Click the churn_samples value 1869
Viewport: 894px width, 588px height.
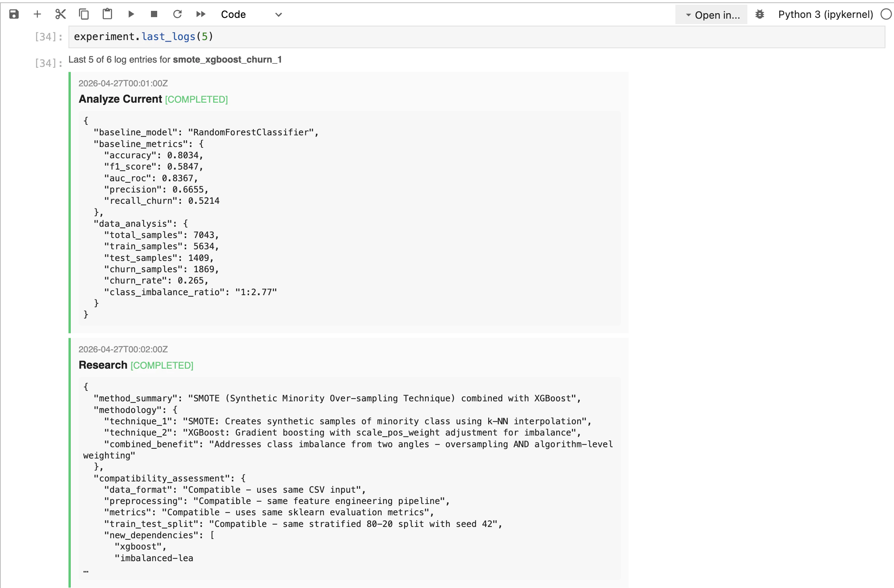(x=204, y=269)
